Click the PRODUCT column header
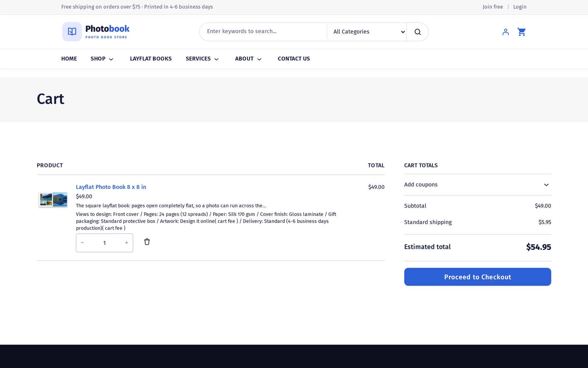588x368 pixels. pos(50,166)
